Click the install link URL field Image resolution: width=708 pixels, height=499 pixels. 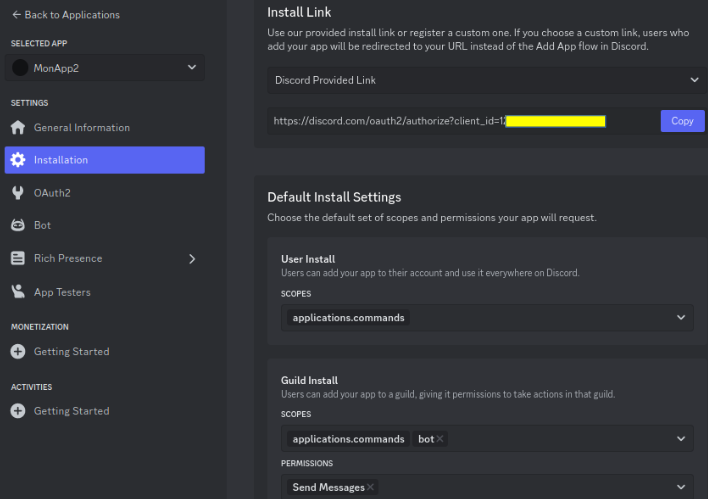(x=461, y=121)
